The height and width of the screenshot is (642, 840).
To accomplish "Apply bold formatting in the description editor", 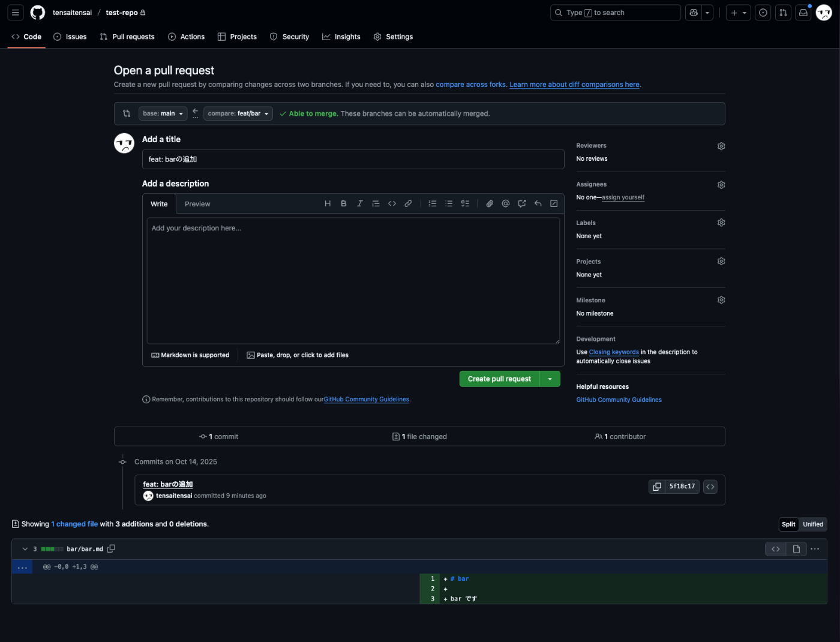I will (344, 204).
